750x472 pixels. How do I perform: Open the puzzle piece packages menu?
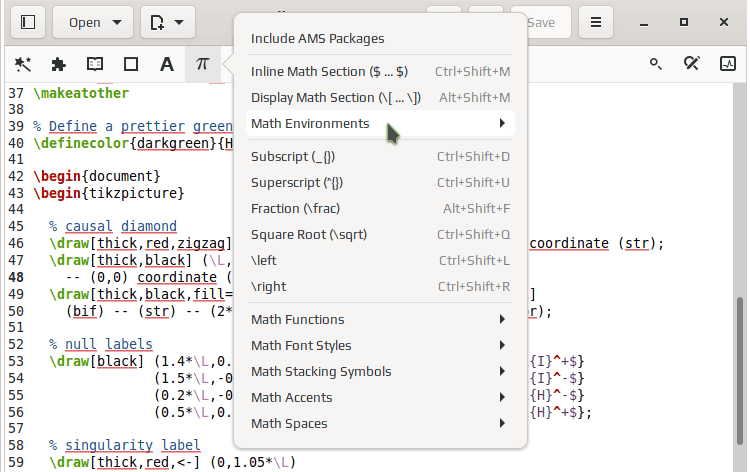pos(58,64)
